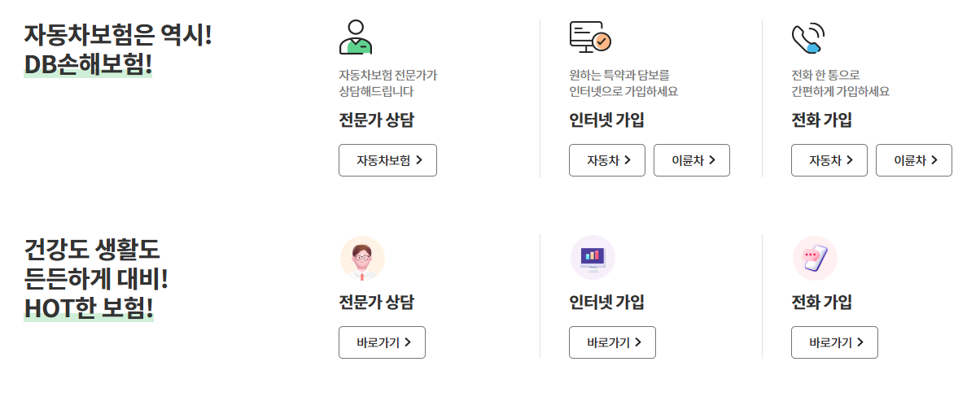Viewport: 980px width, 401px height.
Task: Click the computer monitor with checkmark icon
Action: coord(589,37)
